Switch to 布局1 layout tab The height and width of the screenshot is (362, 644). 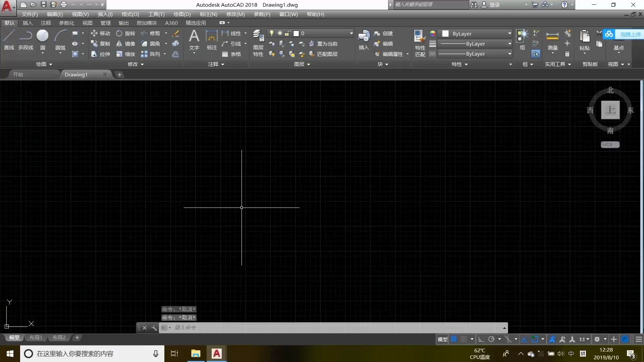click(x=36, y=338)
